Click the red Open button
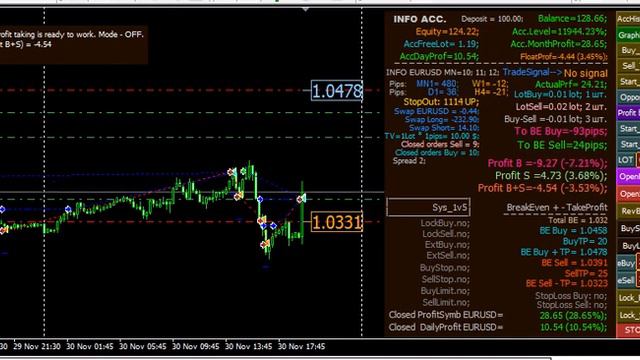This screenshot has width=640, height=360. tap(628, 194)
